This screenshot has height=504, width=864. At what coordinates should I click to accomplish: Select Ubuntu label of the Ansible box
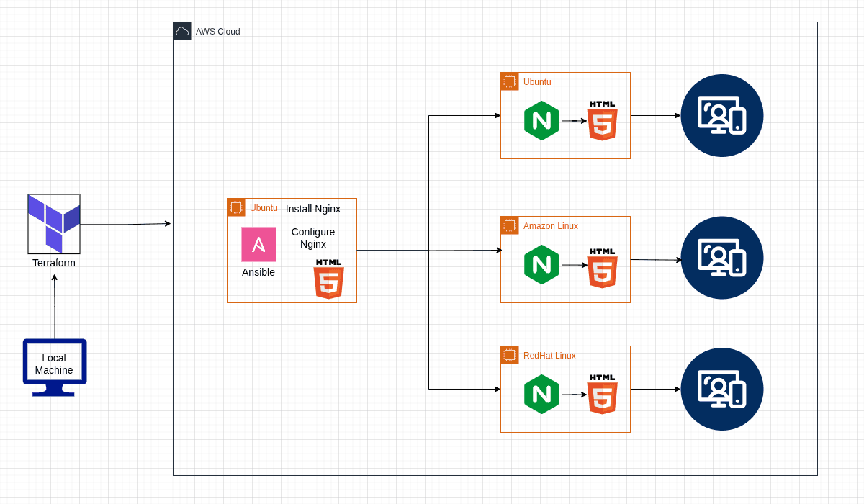[264, 208]
